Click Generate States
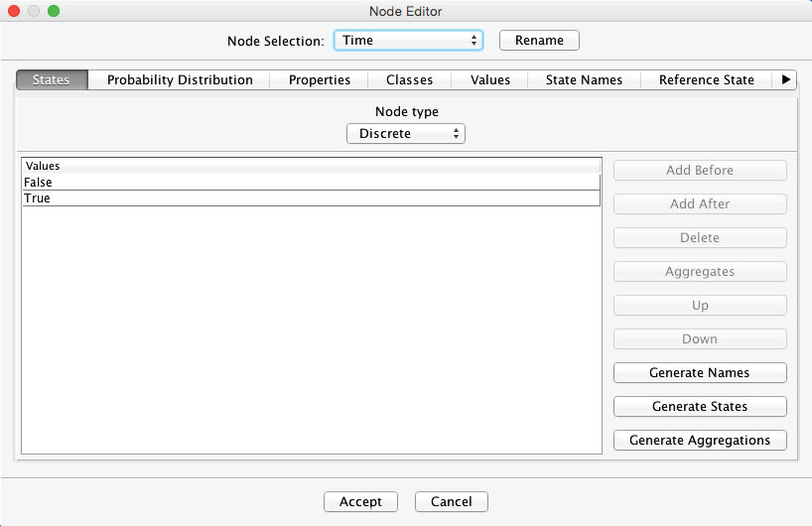Image resolution: width=812 pixels, height=526 pixels. pyautogui.click(x=700, y=406)
